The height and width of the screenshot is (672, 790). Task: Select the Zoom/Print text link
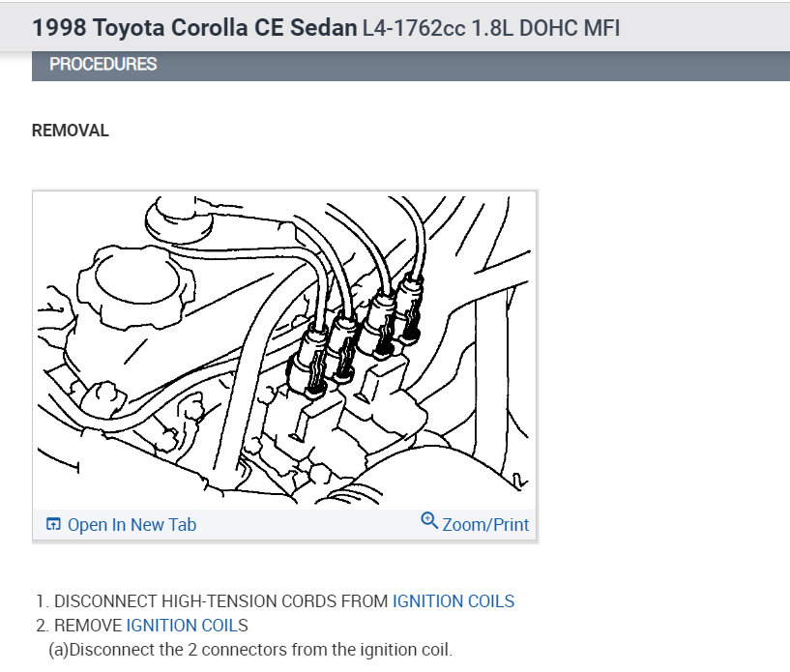click(485, 524)
